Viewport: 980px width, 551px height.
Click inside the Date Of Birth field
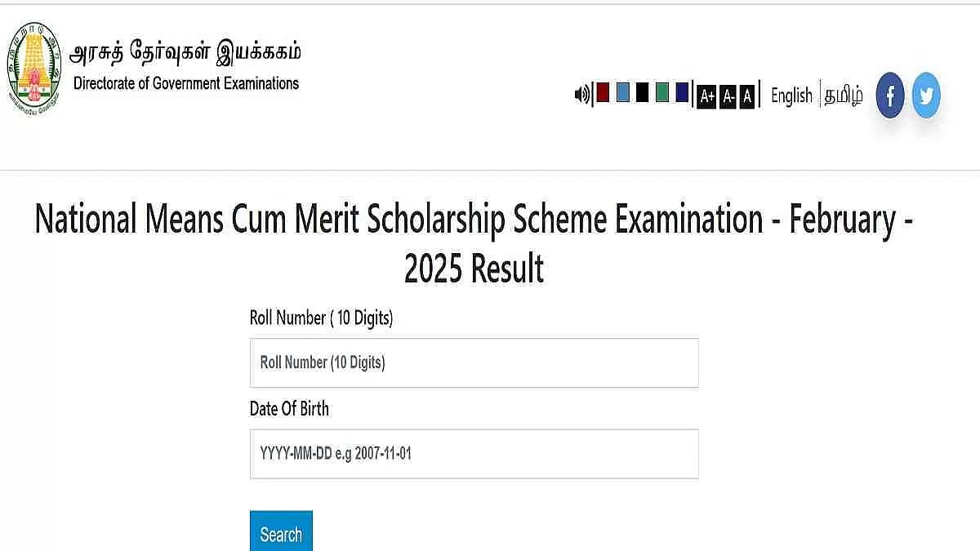pos(474,454)
